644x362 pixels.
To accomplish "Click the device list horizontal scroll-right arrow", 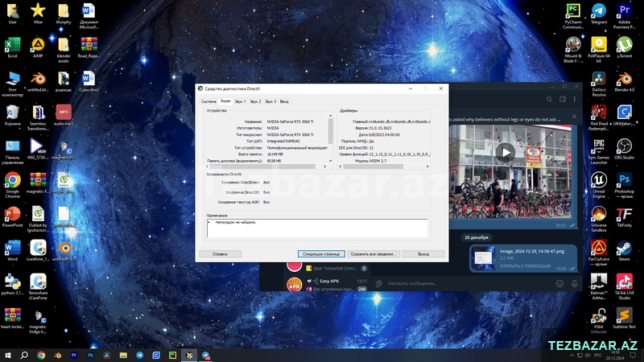I will tap(325, 167).
